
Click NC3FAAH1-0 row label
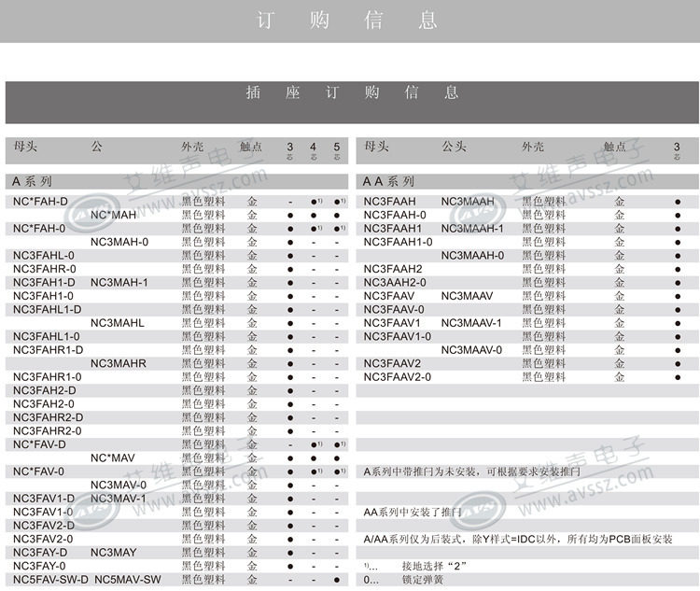click(398, 242)
